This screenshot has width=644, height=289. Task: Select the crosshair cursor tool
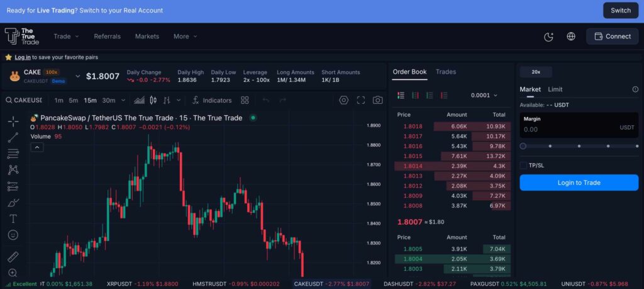pos(13,122)
